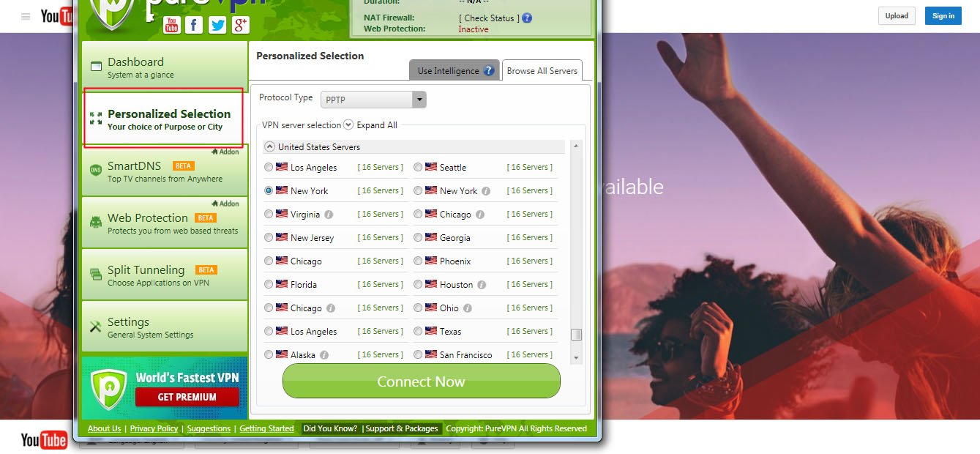Open the Getting Started link
980x454 pixels.
266,428
